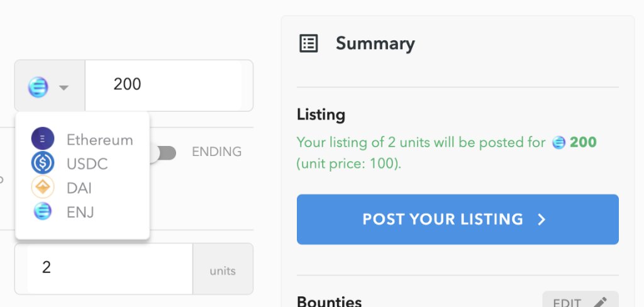Collapse the currency dropdown arrow
The image size is (644, 307).
pyautogui.click(x=64, y=87)
